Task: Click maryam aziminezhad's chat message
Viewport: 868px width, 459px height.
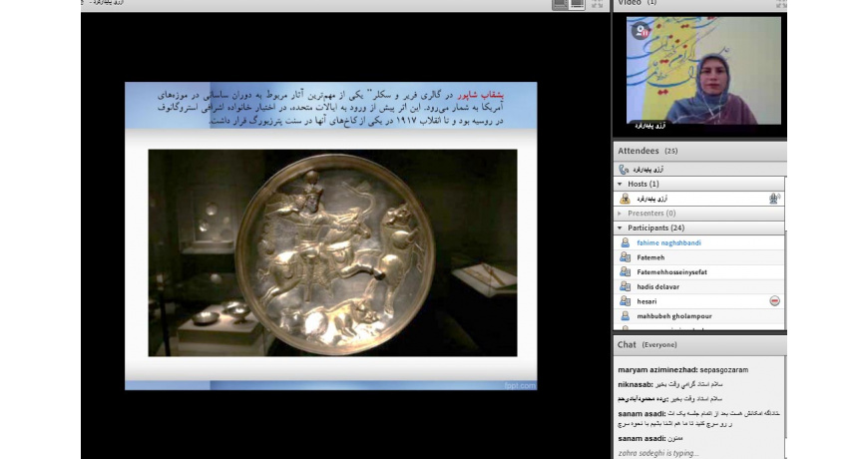Action: pos(683,369)
